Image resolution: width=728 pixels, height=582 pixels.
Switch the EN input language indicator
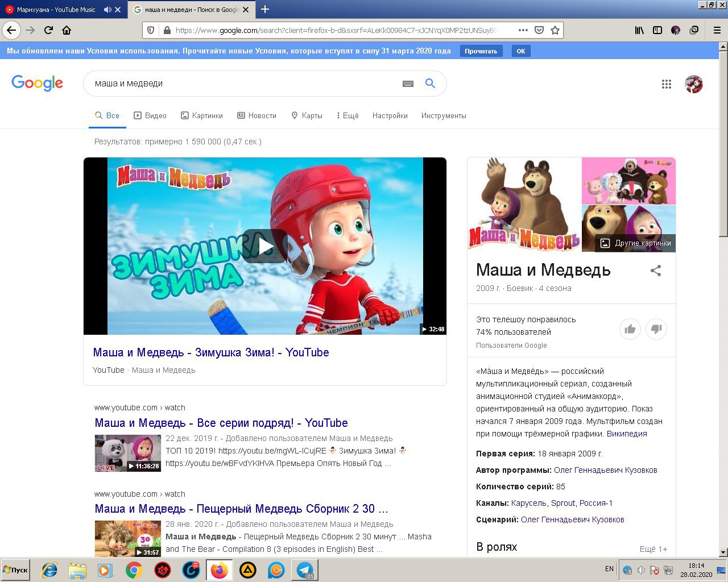pyautogui.click(x=609, y=569)
